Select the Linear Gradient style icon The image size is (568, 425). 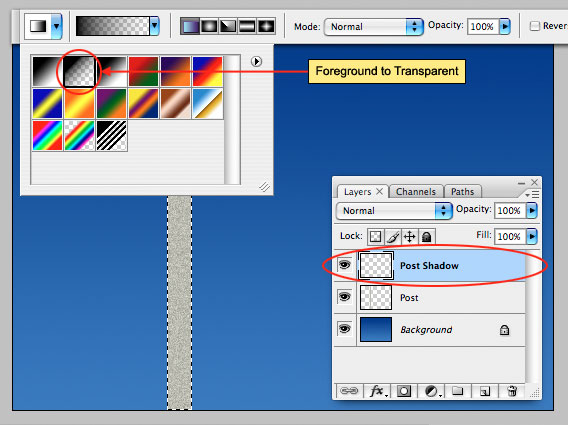pos(190,26)
